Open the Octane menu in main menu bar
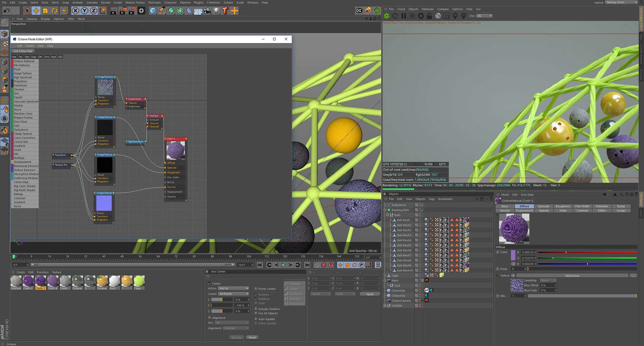Screen dimensions: 644x346 pos(228,2)
